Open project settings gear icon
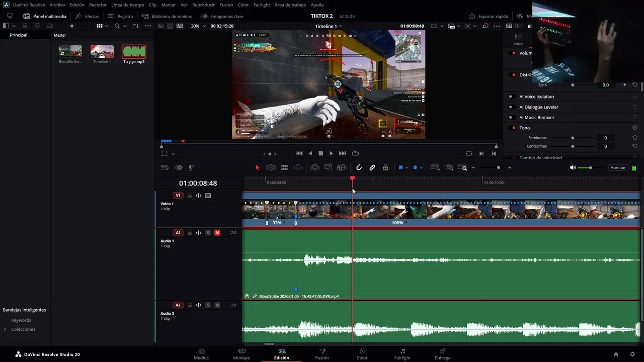Screen dimensions: 644x362 pos(632,354)
